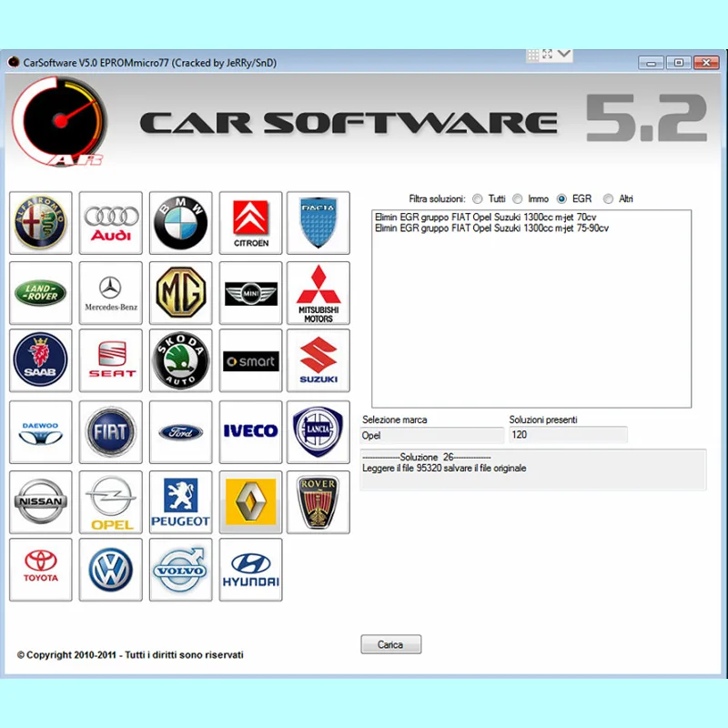This screenshot has height=728, width=728.
Task: Pick the Peugeot brand logo
Action: click(180, 502)
